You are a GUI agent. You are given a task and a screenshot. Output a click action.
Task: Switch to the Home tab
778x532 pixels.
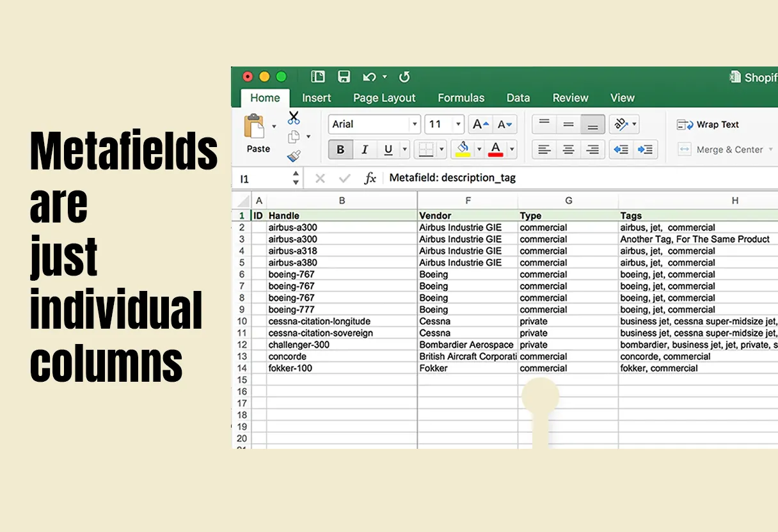(265, 98)
